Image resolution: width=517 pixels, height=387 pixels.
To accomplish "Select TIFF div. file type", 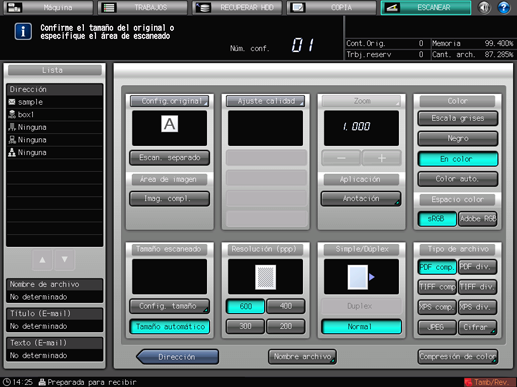I will [478, 287].
